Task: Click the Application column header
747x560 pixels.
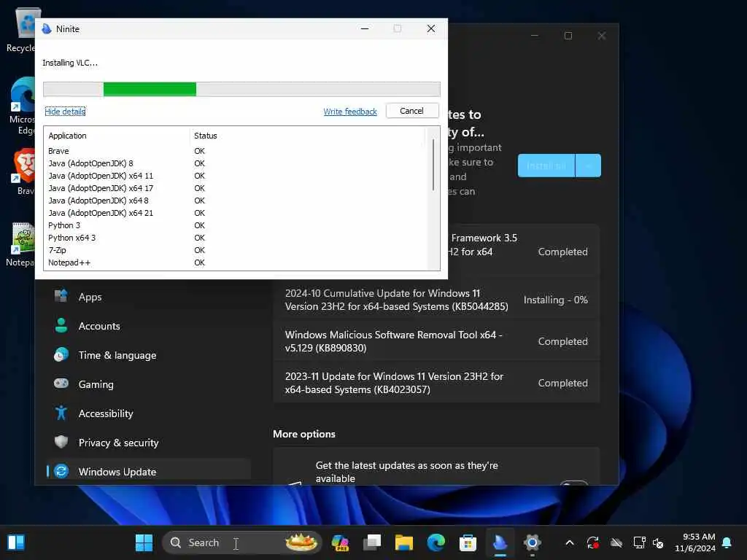Action: 67,136
